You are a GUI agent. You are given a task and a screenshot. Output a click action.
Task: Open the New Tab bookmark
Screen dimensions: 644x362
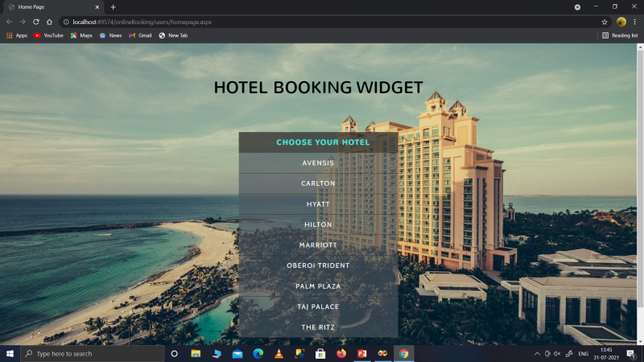(x=173, y=35)
